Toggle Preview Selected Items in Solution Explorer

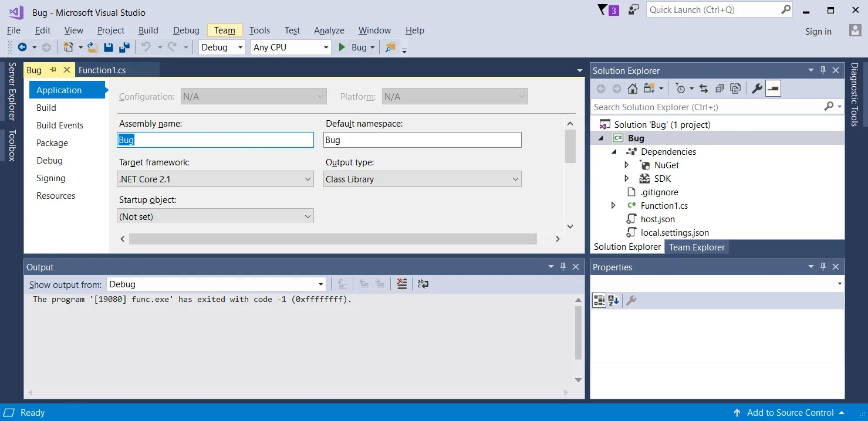pos(774,89)
